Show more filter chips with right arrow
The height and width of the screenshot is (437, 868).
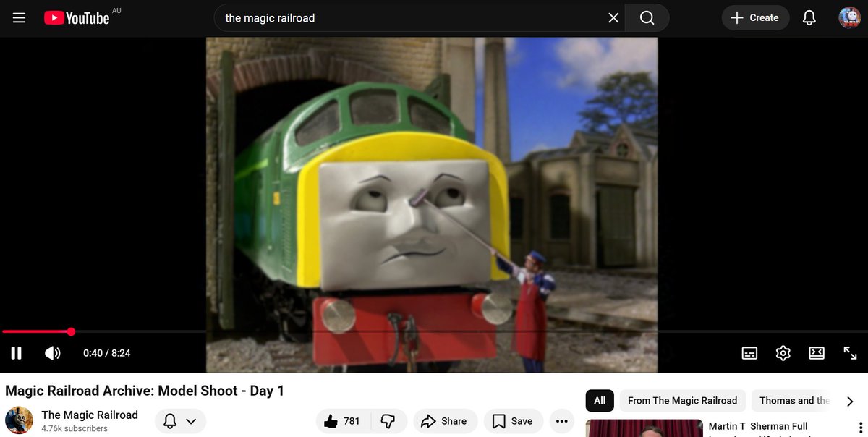[850, 401]
